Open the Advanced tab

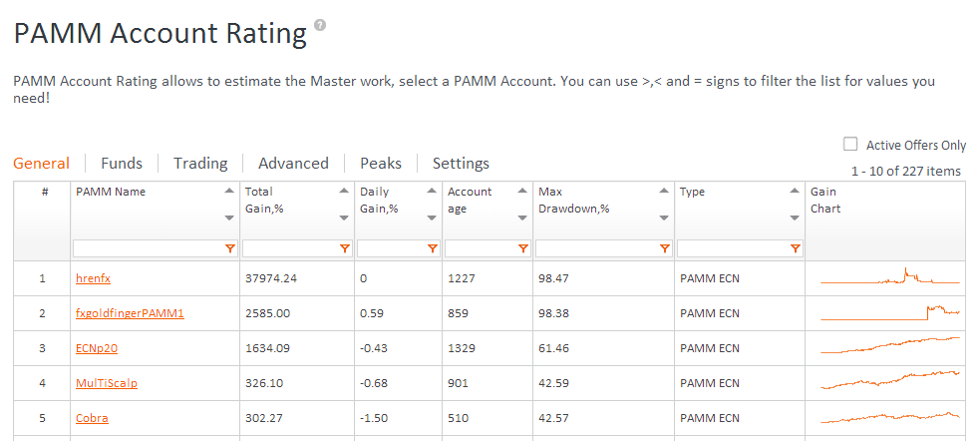pyautogui.click(x=293, y=164)
